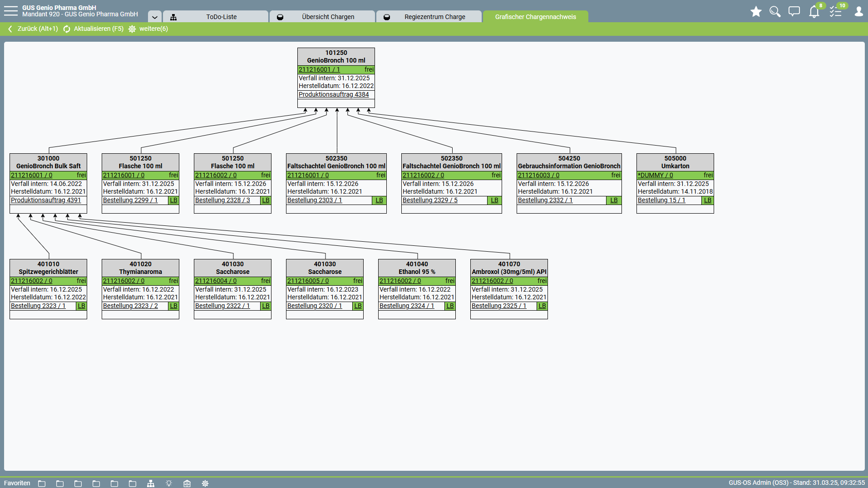This screenshot has height=488, width=868.
Task: Click the LB badge beside Bestellung 2323 / 2
Action: click(x=173, y=306)
